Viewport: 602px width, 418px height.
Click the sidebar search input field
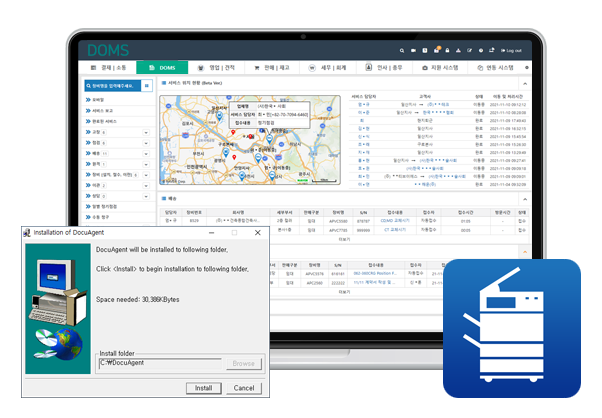pos(112,87)
